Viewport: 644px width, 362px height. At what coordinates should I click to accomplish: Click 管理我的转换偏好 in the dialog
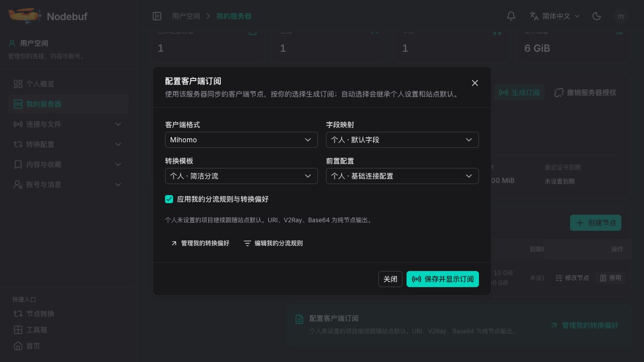coord(200,243)
